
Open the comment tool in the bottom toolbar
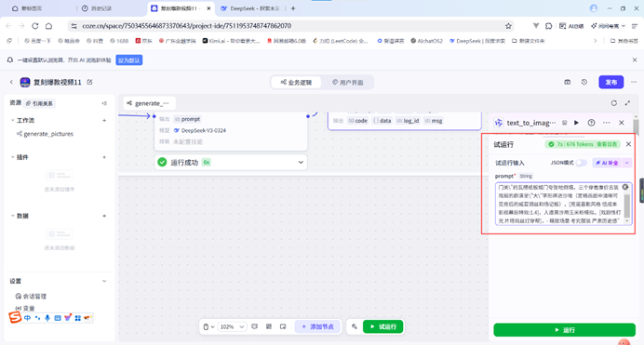tap(255, 326)
